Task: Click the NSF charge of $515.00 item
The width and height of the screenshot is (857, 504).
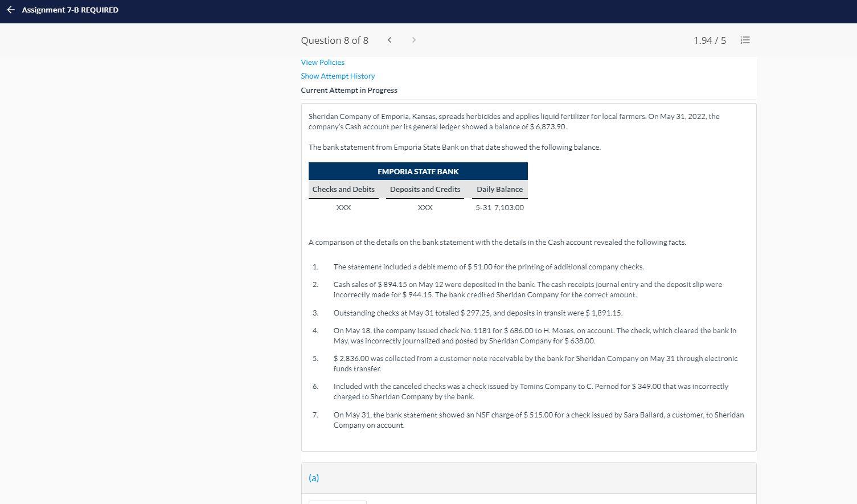Action: pos(539,420)
